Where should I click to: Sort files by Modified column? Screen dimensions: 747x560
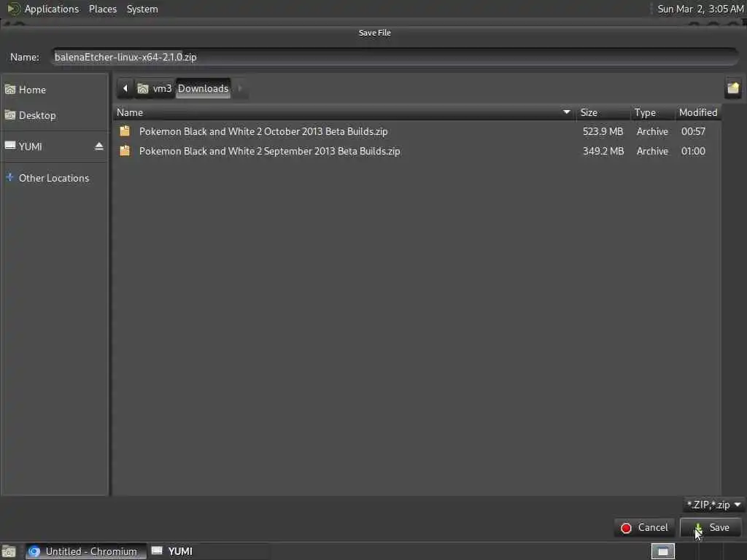pos(697,113)
